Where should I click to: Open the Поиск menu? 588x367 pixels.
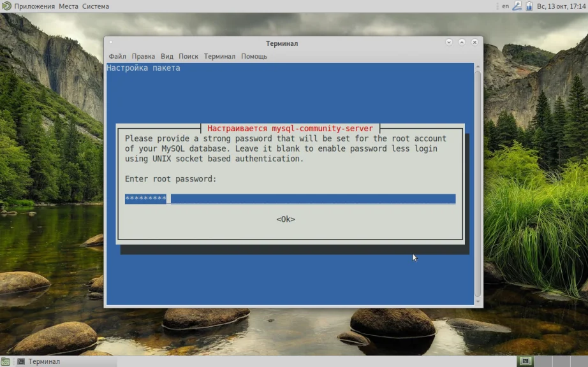pos(188,56)
